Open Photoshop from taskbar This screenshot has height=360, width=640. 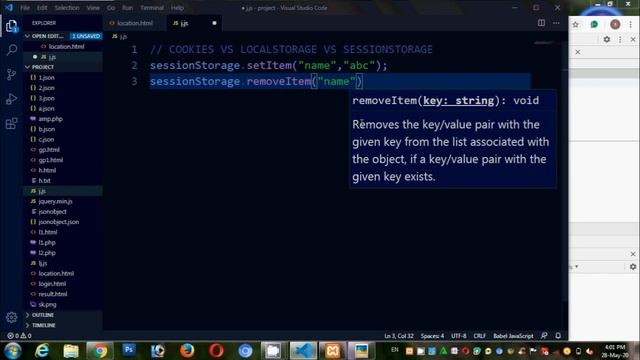[x=129, y=350]
